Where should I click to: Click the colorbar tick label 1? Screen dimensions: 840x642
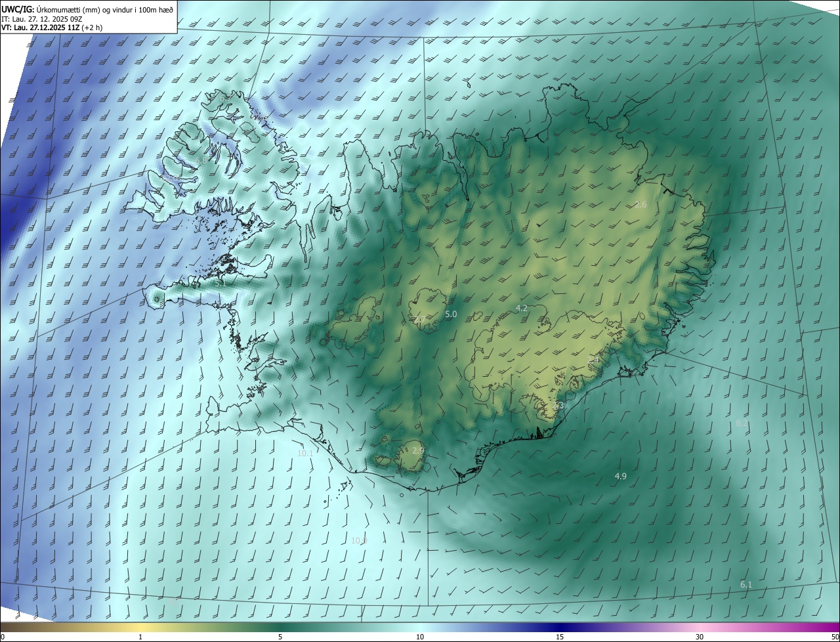point(140,637)
